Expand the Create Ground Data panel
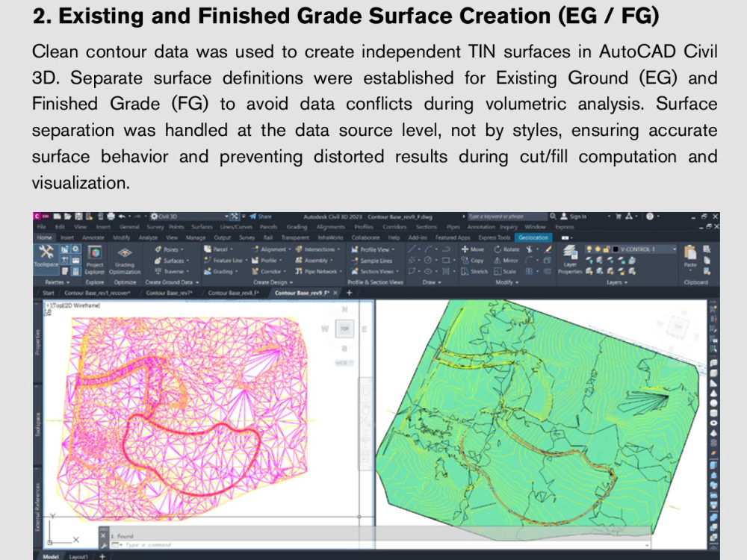This screenshot has height=560, width=747. pos(172,282)
